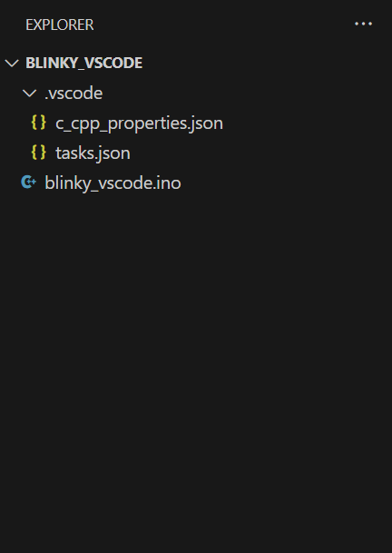This screenshot has height=553, width=392.
Task: Select the C/C++ properties JSON entry
Action: [x=196, y=123]
